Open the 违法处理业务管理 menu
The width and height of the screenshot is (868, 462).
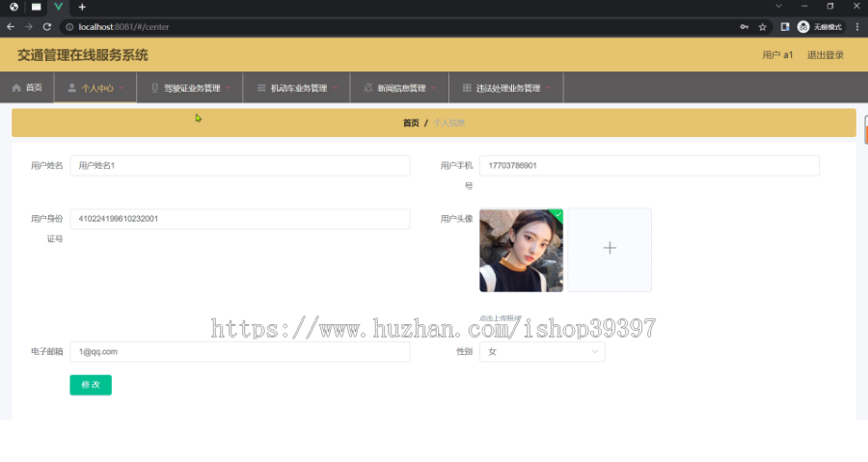pos(506,88)
